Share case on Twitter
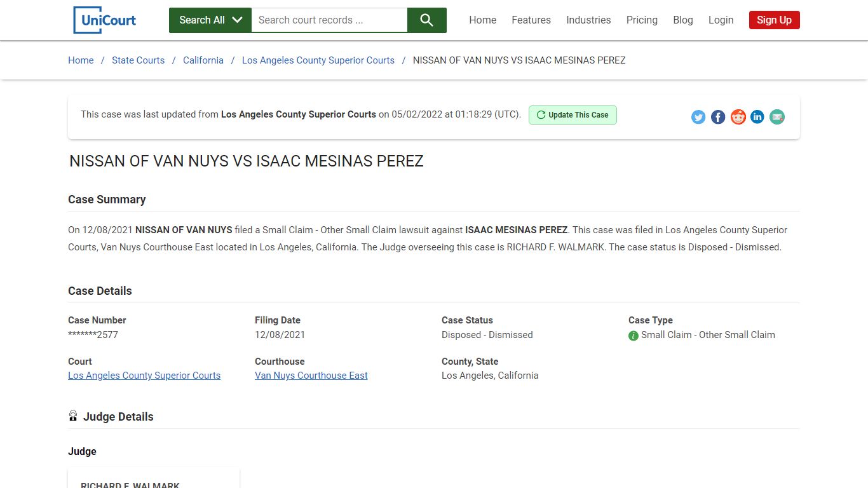The height and width of the screenshot is (488, 868). [x=698, y=117]
